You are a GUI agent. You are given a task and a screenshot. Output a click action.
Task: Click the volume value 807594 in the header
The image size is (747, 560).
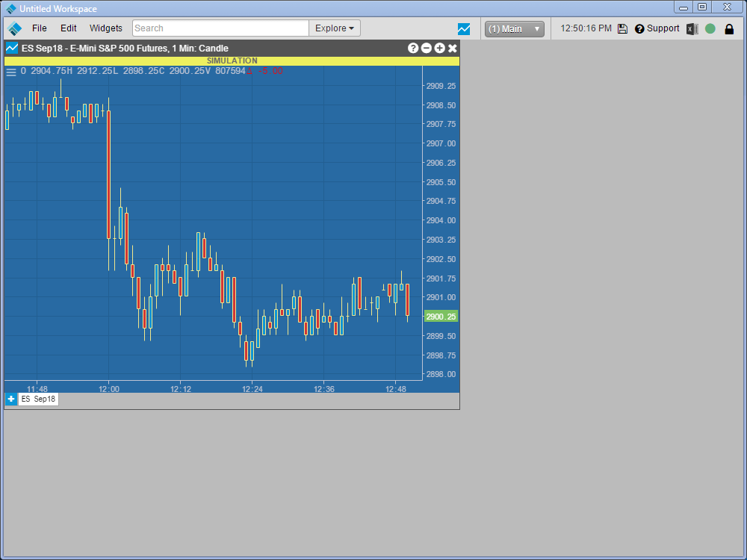pyautogui.click(x=230, y=71)
